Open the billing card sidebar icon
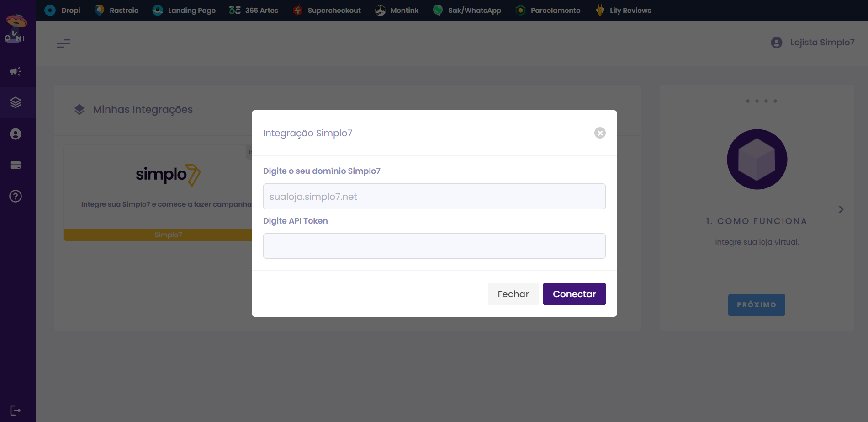The height and width of the screenshot is (422, 868). pyautogui.click(x=16, y=165)
